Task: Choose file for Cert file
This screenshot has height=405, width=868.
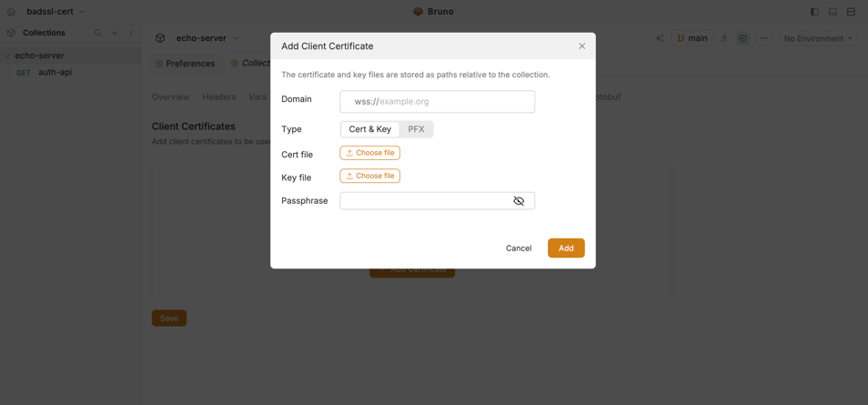Action: pyautogui.click(x=369, y=153)
